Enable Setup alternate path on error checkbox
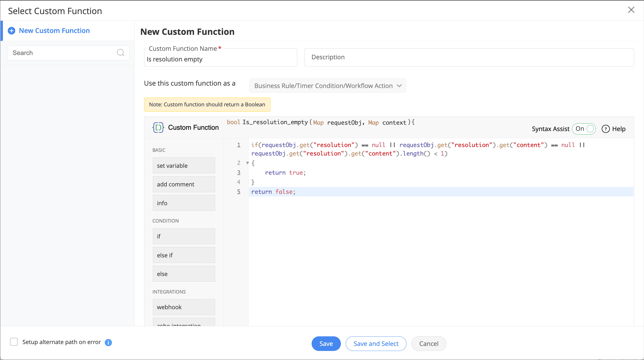Image resolution: width=644 pixels, height=360 pixels. pos(14,342)
